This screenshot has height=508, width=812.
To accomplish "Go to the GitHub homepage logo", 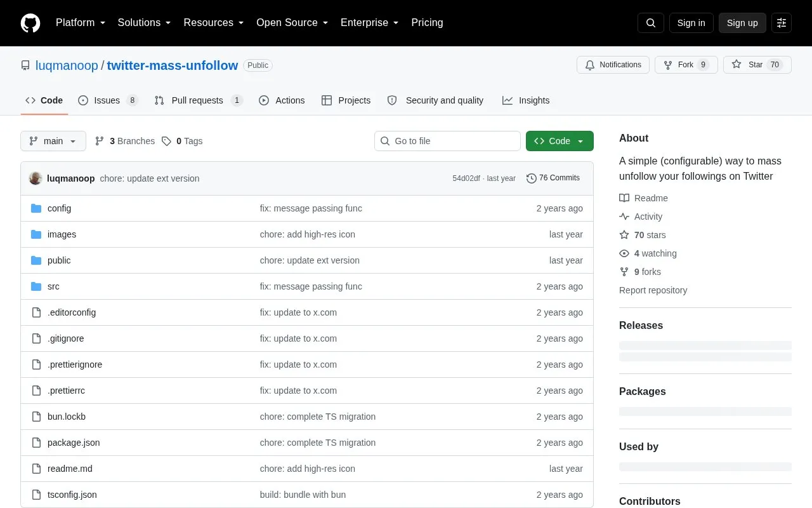I will coord(30,23).
